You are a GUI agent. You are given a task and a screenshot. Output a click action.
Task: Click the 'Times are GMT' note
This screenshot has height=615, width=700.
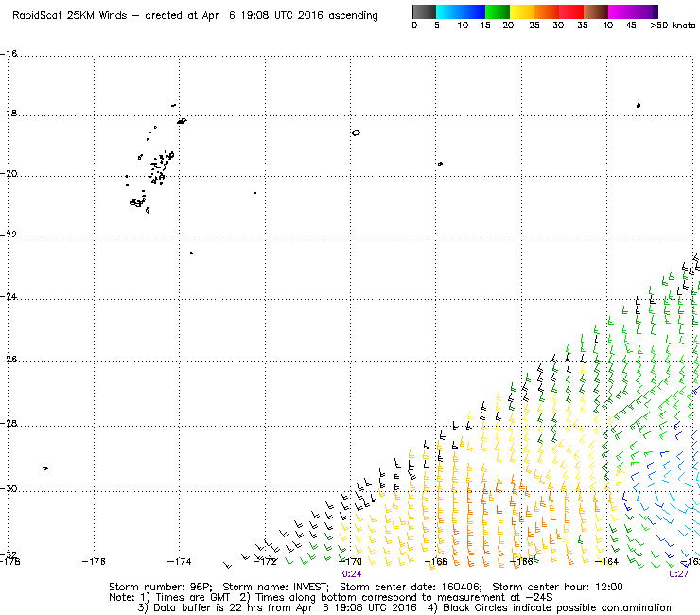(x=192, y=597)
